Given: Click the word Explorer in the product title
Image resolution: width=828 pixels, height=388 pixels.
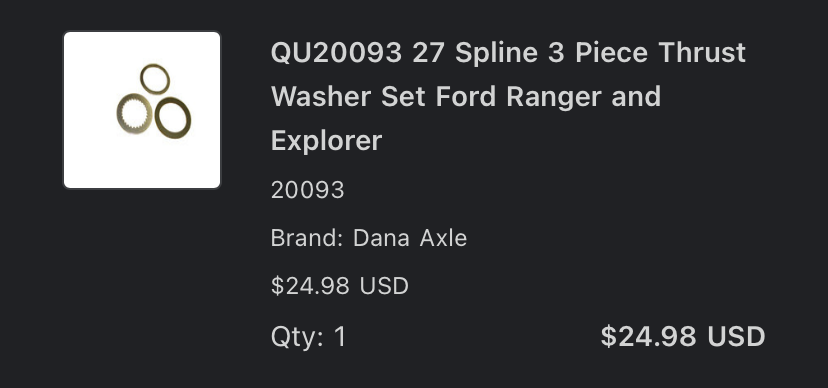Looking at the screenshot, I should click(x=326, y=141).
